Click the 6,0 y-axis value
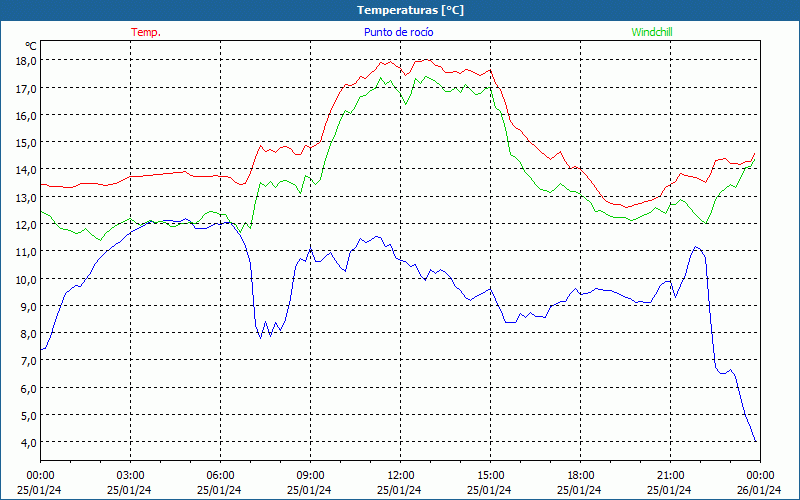 click(x=29, y=388)
